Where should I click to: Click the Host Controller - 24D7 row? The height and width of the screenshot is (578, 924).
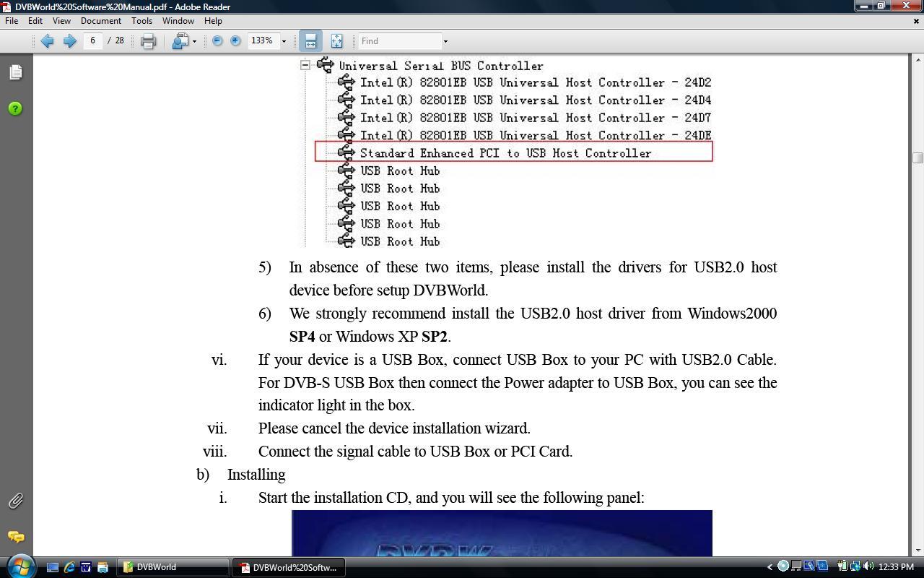coord(524,118)
